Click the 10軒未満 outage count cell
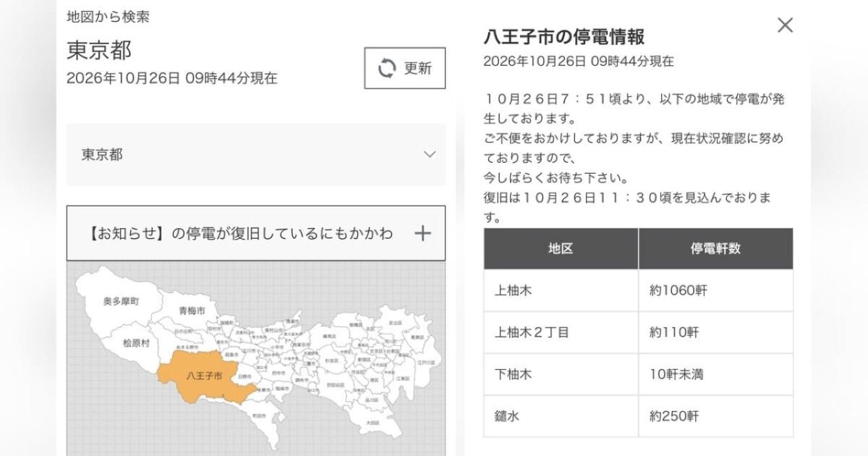 coord(715,374)
